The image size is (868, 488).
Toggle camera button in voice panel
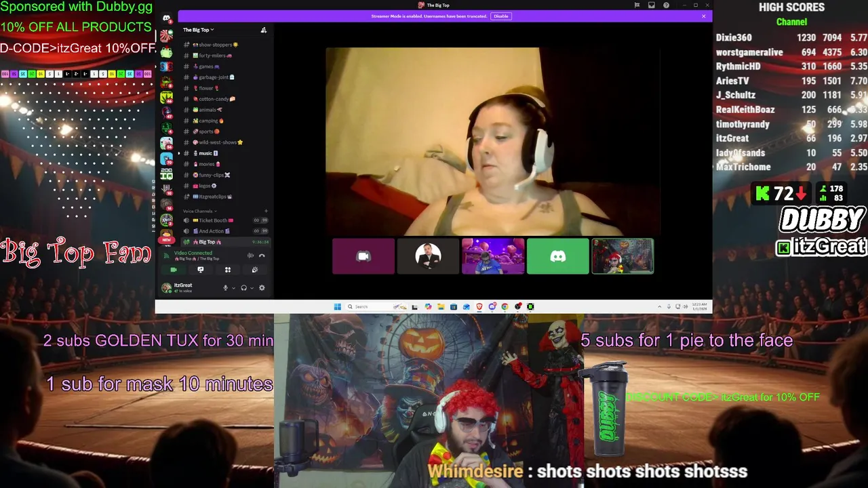pos(174,270)
